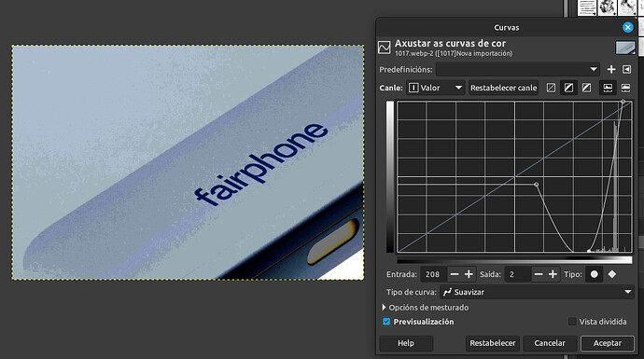The height and width of the screenshot is (359, 644).
Task: Disable the Previsualización checkbox
Action: (x=386, y=322)
